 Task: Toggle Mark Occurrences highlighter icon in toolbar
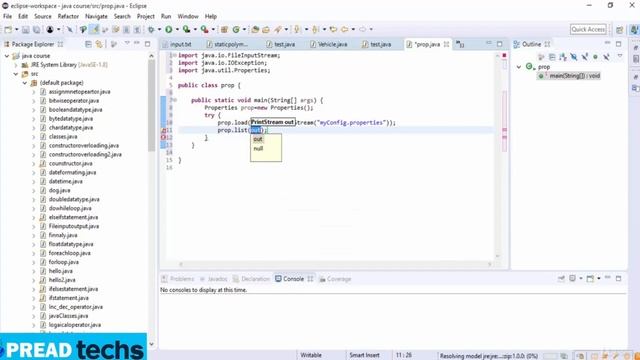pyautogui.click(x=94, y=29)
